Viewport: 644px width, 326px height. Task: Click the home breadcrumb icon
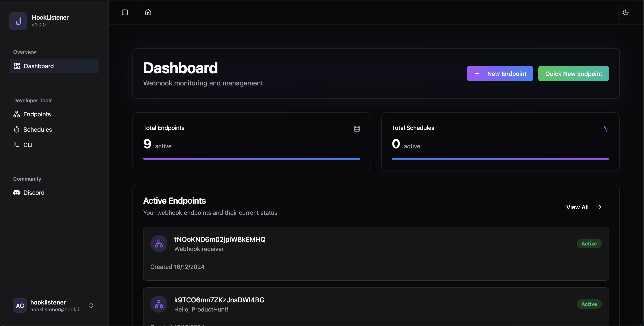click(x=148, y=12)
